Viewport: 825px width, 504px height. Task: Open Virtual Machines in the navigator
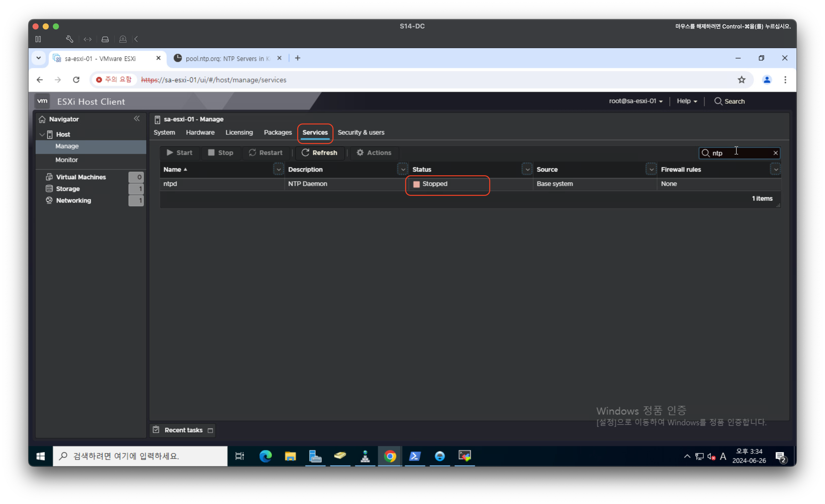click(81, 177)
